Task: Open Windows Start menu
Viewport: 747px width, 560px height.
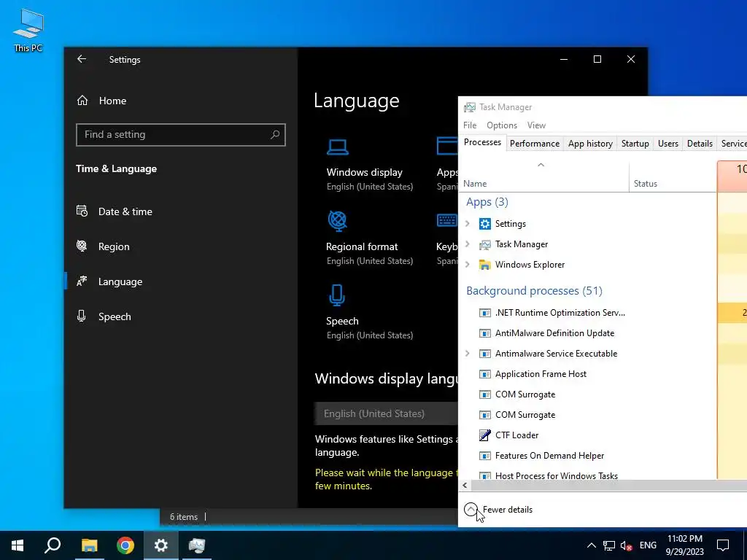Action: tap(18, 545)
